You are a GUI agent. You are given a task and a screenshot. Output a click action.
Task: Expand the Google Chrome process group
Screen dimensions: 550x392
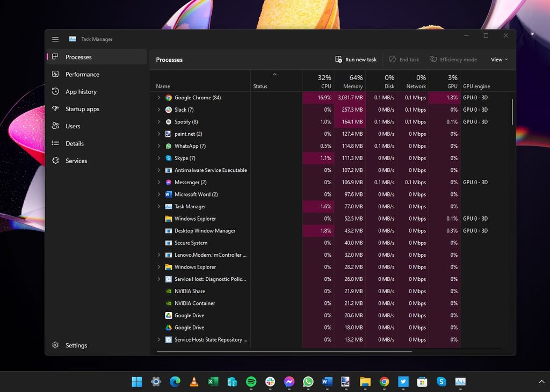[158, 97]
